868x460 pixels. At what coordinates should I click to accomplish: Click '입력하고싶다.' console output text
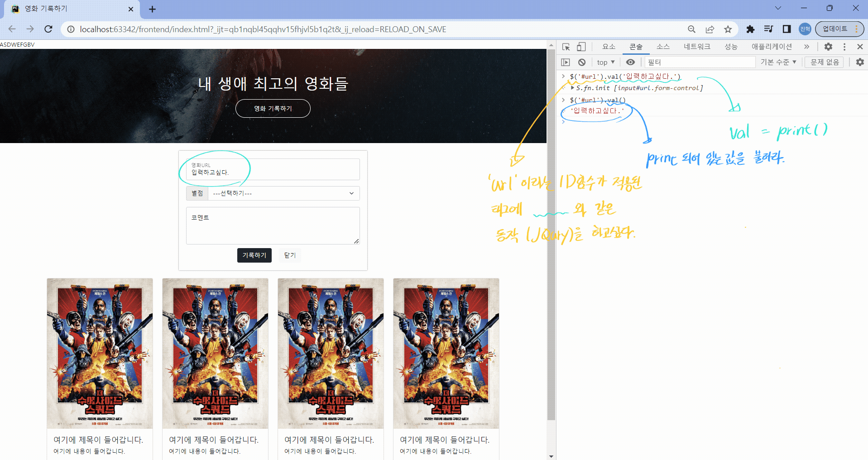tap(597, 110)
